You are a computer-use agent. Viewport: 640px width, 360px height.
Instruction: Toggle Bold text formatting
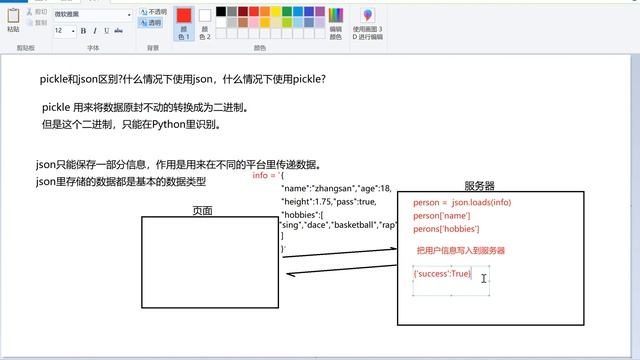(83, 31)
